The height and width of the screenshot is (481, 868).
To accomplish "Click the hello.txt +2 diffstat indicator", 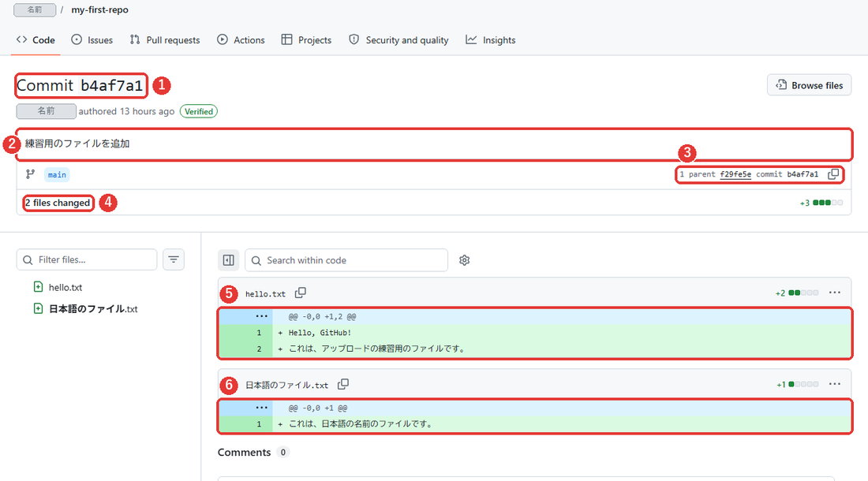I will pos(797,293).
